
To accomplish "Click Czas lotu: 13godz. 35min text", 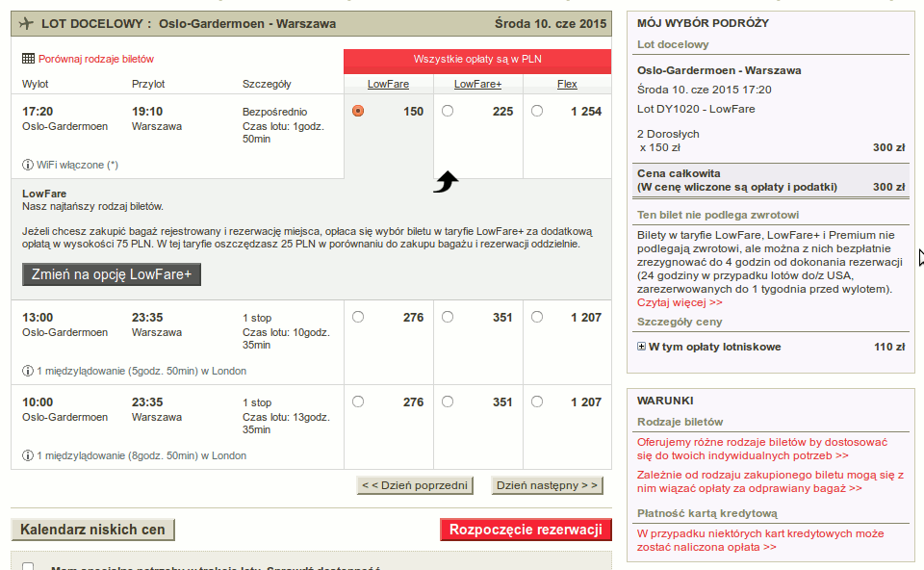I will (x=287, y=424).
